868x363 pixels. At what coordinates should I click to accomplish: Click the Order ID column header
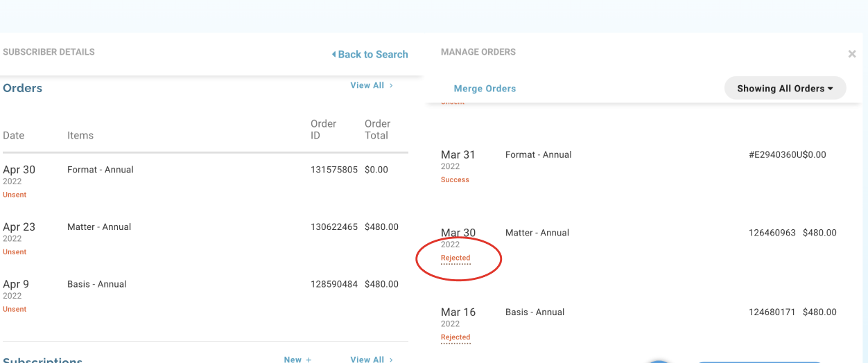click(323, 130)
